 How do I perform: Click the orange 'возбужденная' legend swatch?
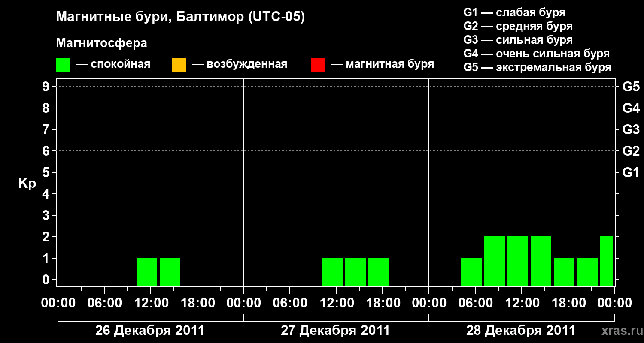[179, 65]
